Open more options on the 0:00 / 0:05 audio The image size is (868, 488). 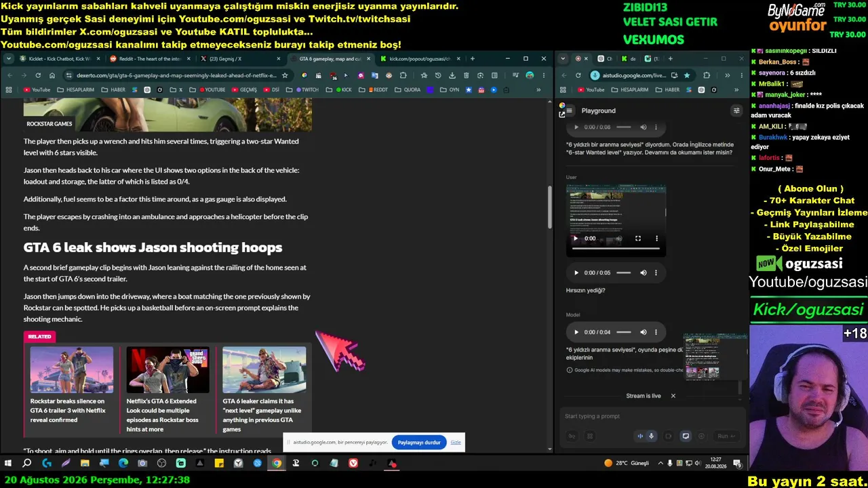[656, 272]
